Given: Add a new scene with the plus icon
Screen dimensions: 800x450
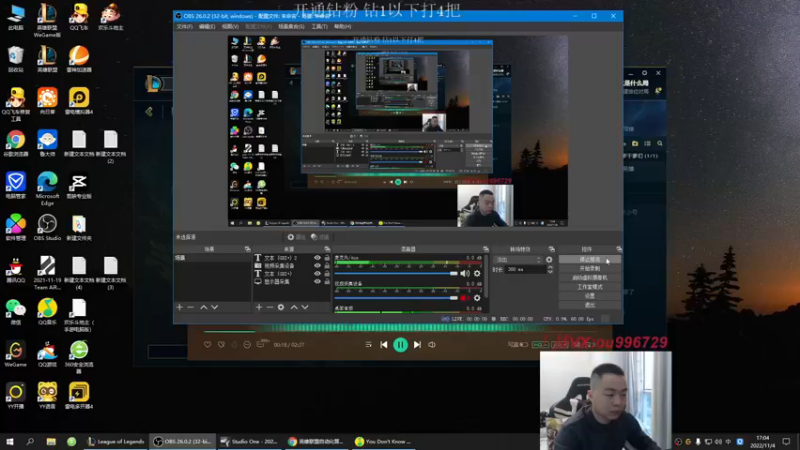Looking at the screenshot, I should [180, 307].
